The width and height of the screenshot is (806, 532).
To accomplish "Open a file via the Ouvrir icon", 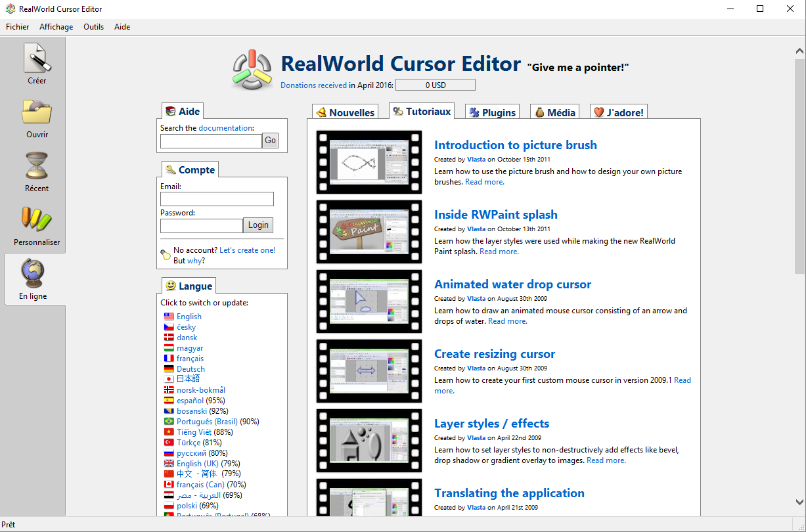I will [x=37, y=114].
